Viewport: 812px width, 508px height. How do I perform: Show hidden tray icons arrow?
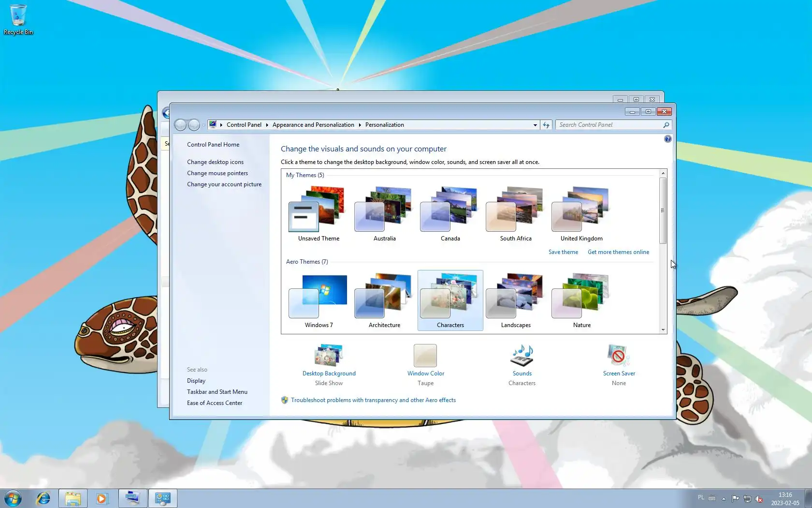(x=724, y=499)
